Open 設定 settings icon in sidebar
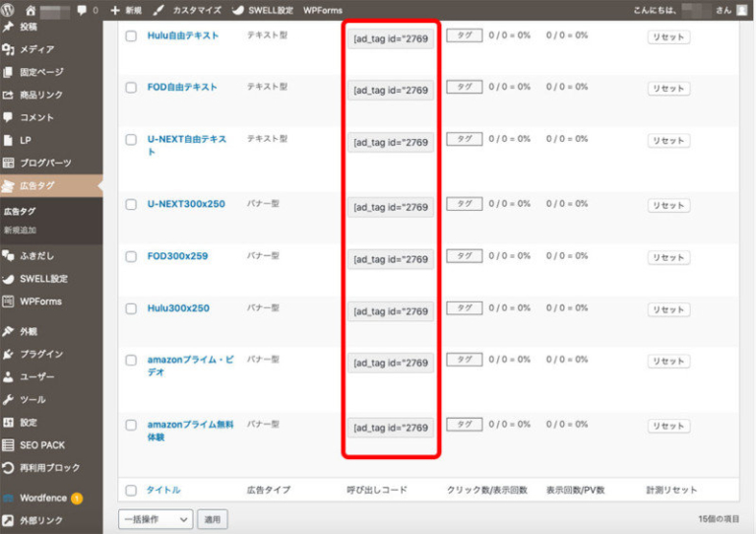 (x=8, y=423)
